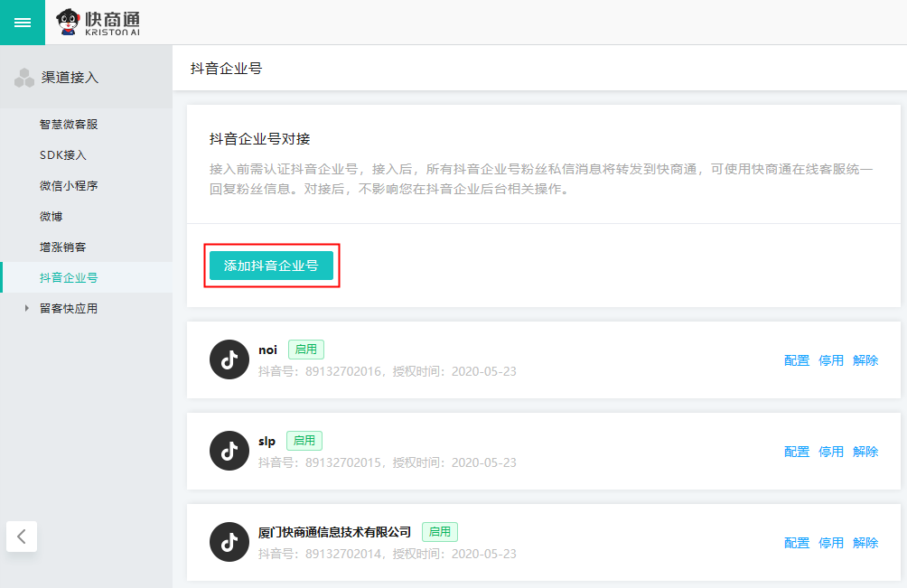Screen dimensions: 907x588
Task: Click the TikTok avatar for slp
Action: click(229, 451)
